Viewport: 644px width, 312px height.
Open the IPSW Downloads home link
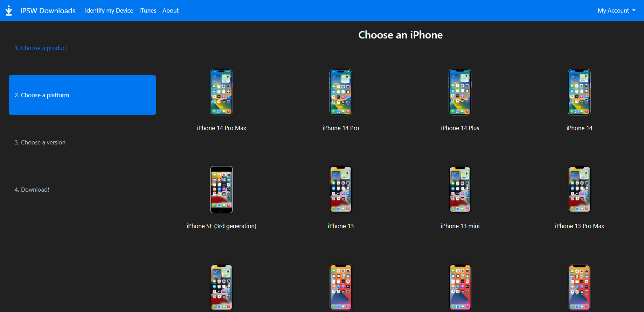coord(48,10)
